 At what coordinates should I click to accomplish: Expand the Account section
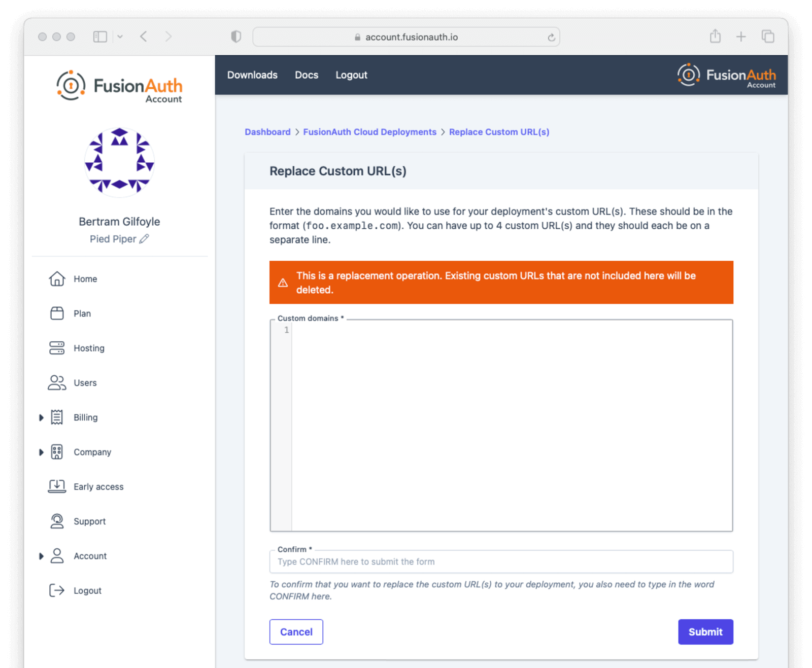click(42, 555)
